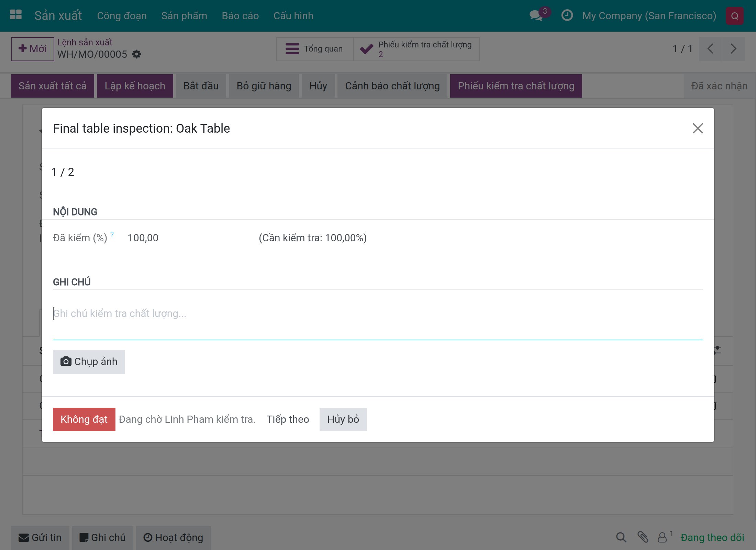Open the followers user icon
This screenshot has width=756, height=550.
662,537
